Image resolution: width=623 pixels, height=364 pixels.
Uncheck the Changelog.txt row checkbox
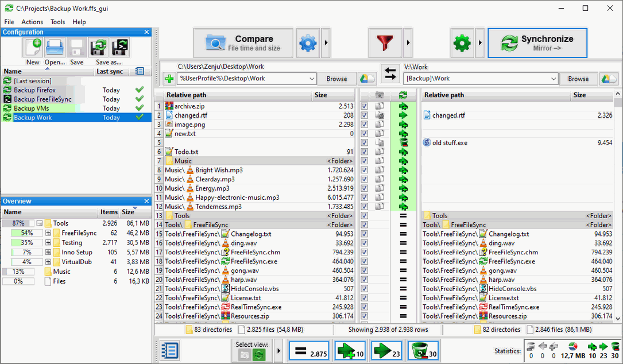[x=365, y=234]
